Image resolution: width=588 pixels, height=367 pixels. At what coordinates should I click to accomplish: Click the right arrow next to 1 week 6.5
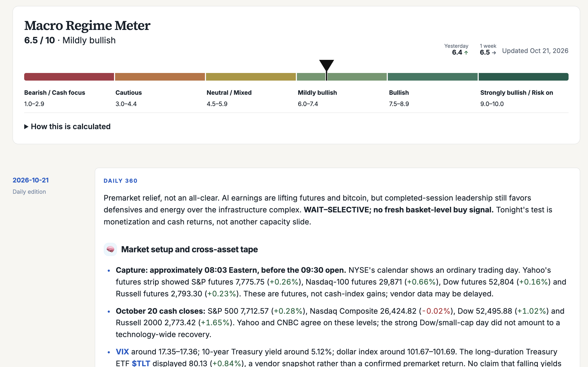494,53
